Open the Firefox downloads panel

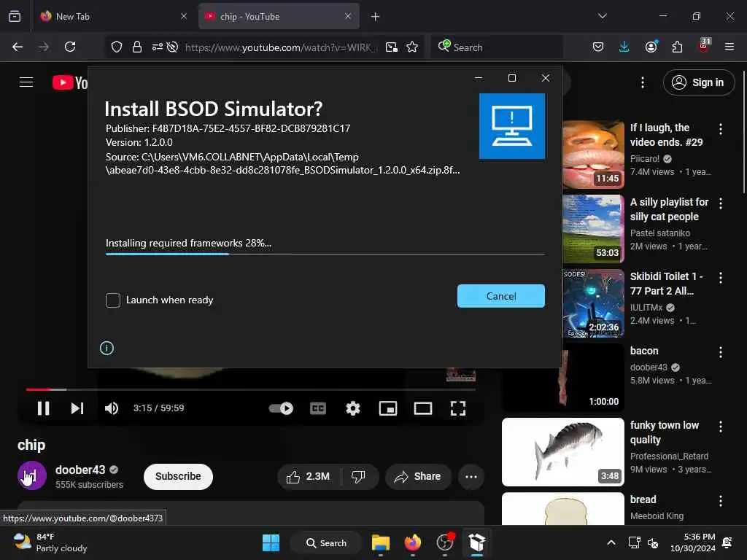coord(624,47)
